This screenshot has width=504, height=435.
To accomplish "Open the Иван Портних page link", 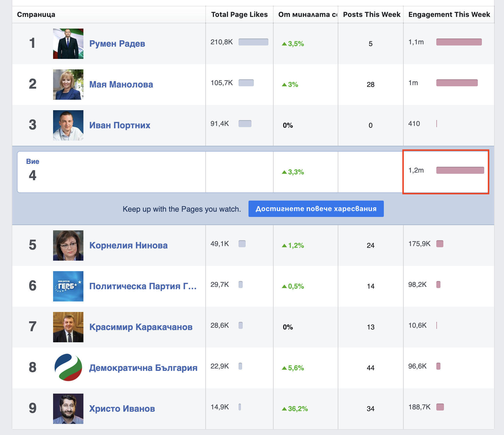I will pos(120,125).
